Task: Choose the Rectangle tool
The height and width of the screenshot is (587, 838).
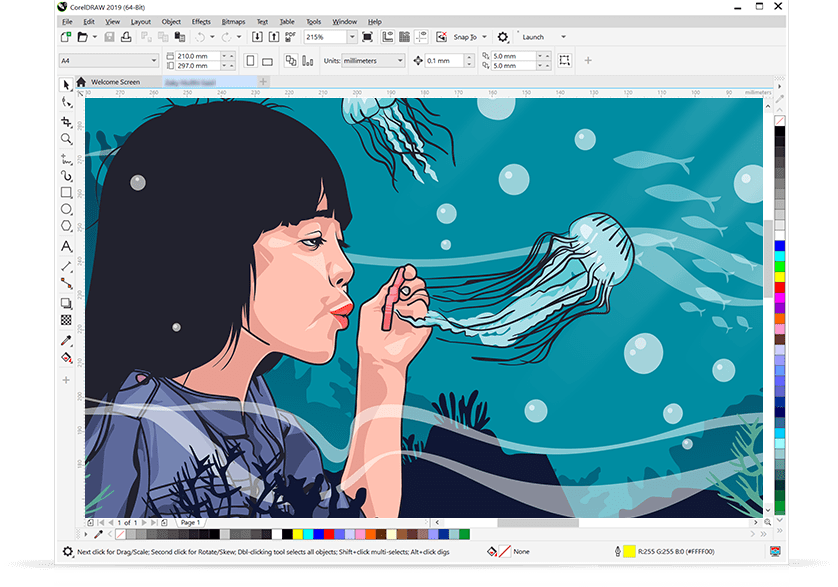Action: point(67,192)
